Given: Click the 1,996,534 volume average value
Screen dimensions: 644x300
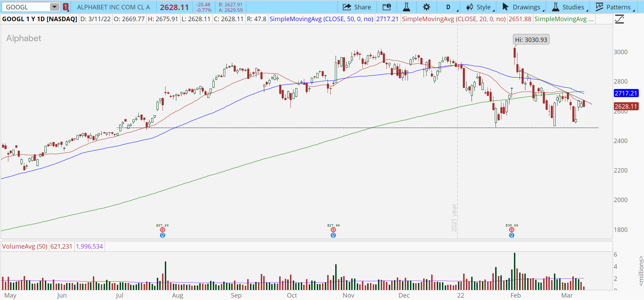Looking at the screenshot, I should [89, 247].
